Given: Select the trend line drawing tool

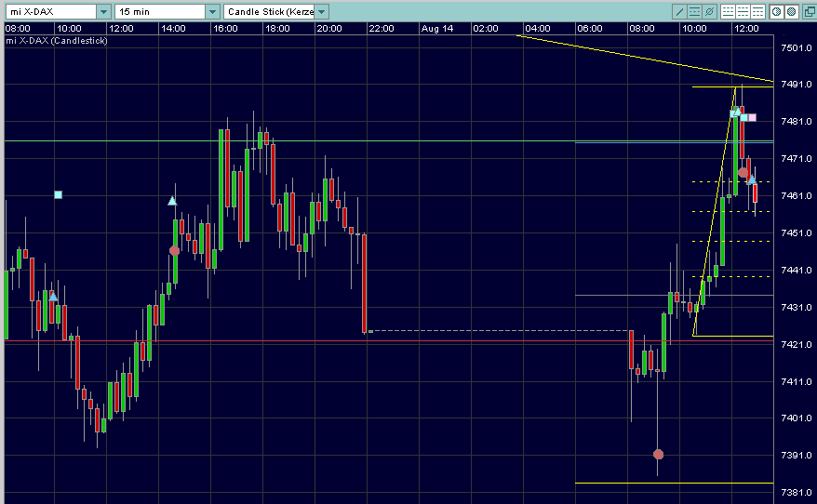Looking at the screenshot, I should coord(679,11).
